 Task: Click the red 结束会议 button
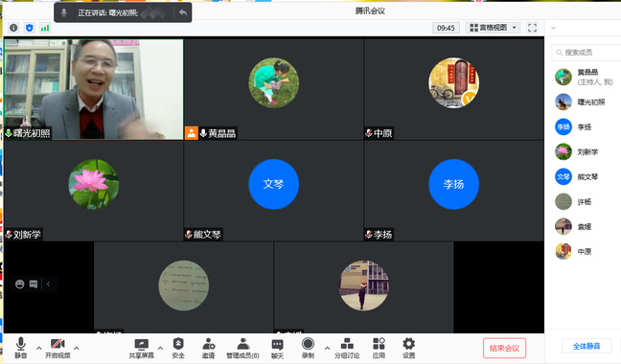504,348
